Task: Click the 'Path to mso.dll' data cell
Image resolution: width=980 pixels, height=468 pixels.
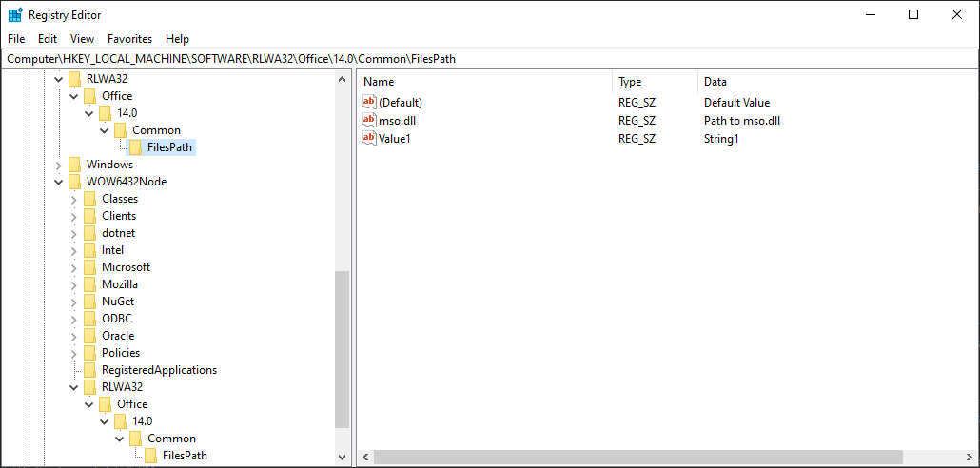Action: [742, 121]
